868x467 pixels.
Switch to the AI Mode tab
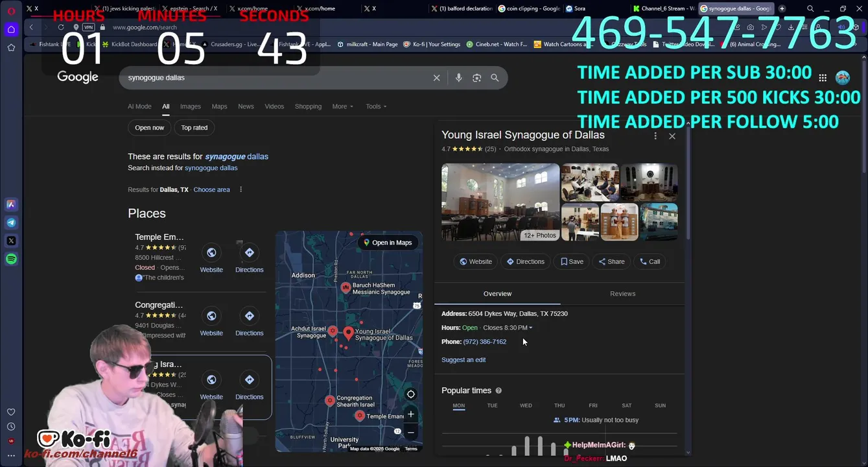[139, 106]
